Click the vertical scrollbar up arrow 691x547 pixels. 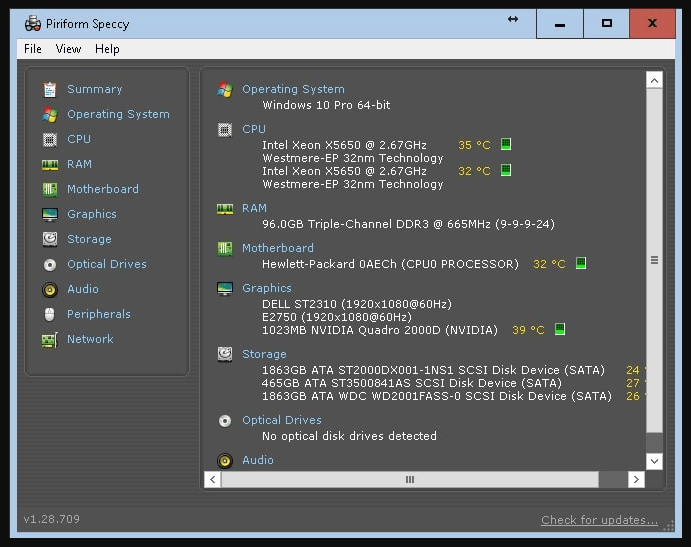pos(654,81)
